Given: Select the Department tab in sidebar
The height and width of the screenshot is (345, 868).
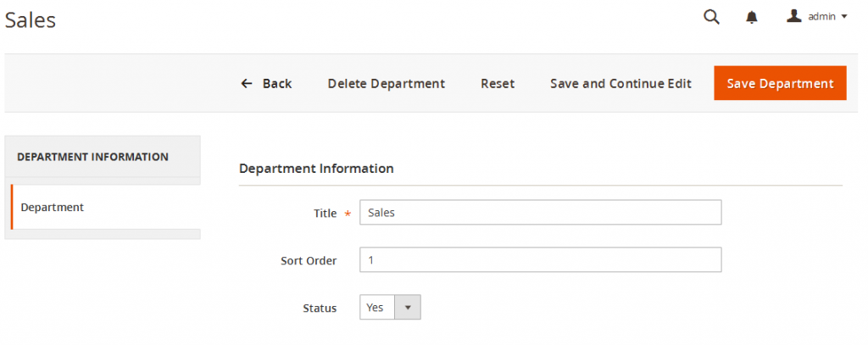Looking at the screenshot, I should pos(106,207).
